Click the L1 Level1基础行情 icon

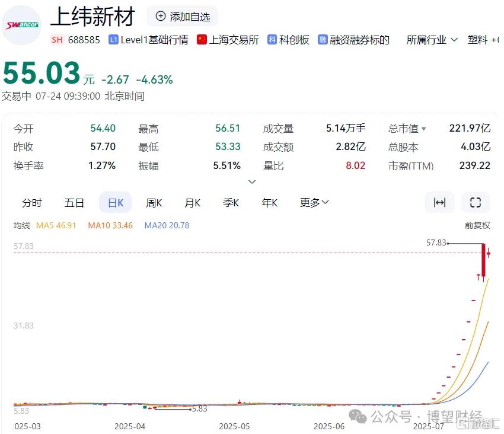click(x=113, y=40)
